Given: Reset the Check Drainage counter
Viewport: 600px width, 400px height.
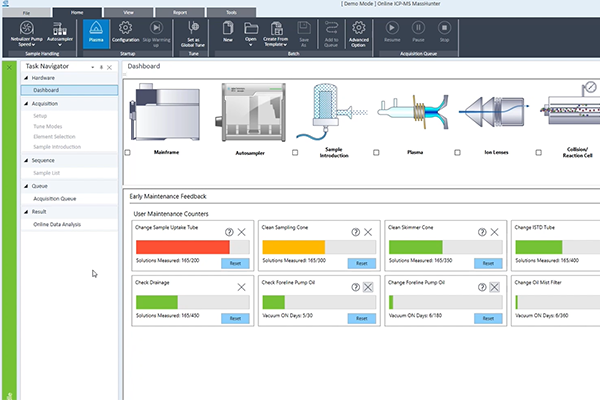Looking at the screenshot, I should tap(235, 318).
